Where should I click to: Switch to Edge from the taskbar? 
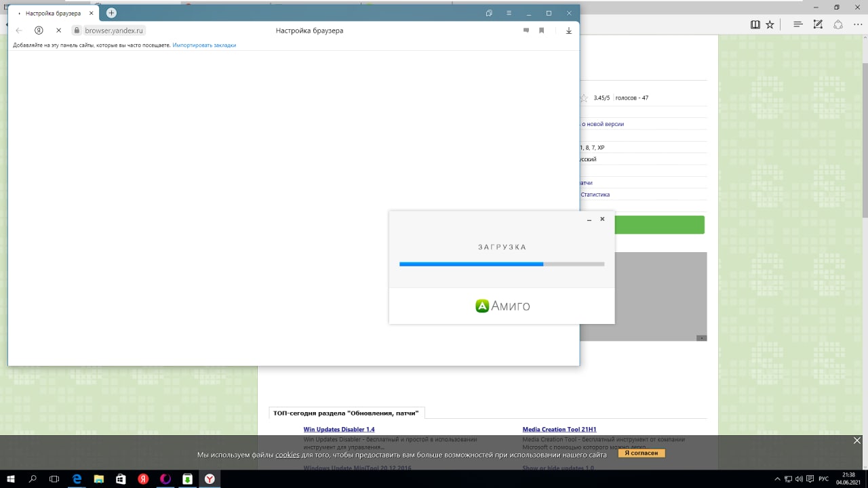coord(77,479)
